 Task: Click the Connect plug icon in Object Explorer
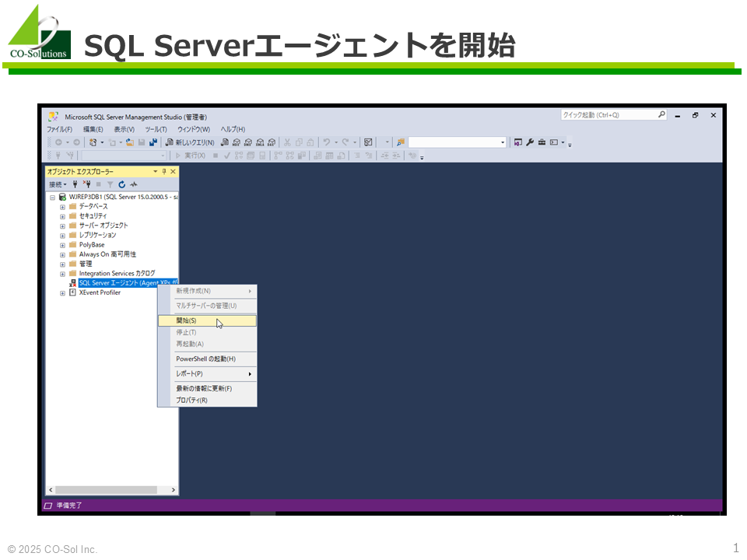[75, 184]
